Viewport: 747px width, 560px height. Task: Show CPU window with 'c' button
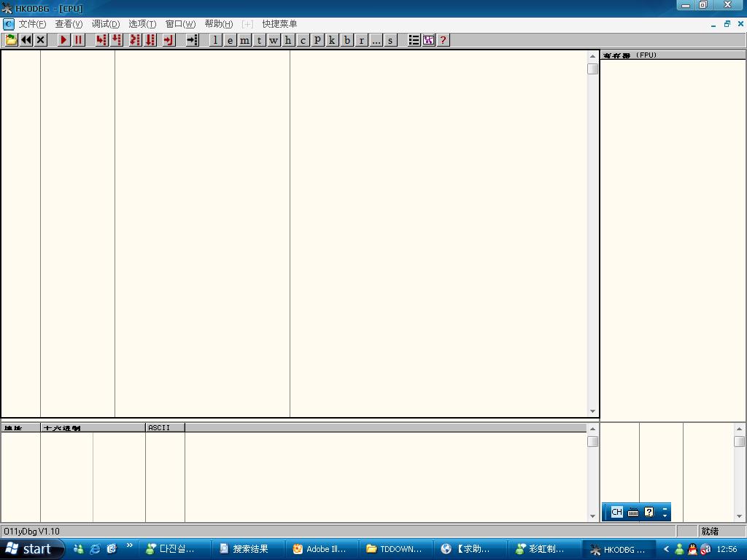point(303,40)
